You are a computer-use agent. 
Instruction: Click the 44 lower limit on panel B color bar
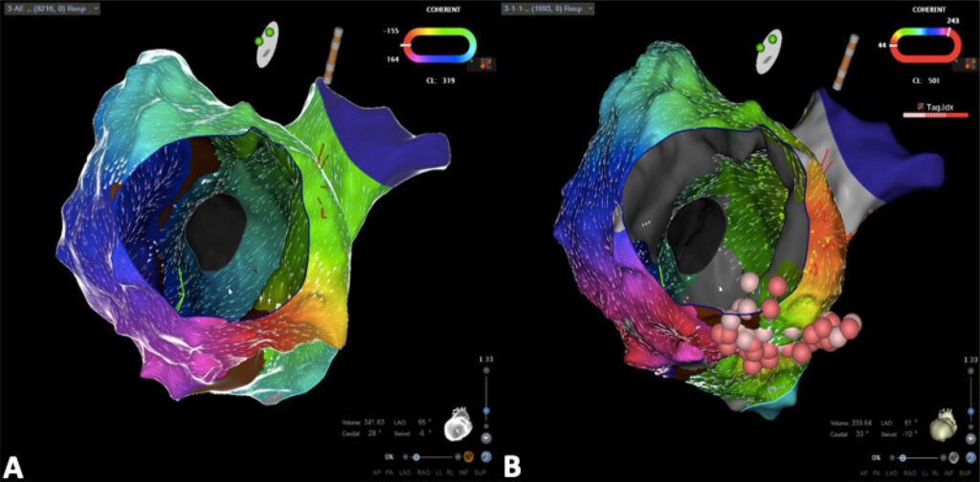click(x=882, y=46)
